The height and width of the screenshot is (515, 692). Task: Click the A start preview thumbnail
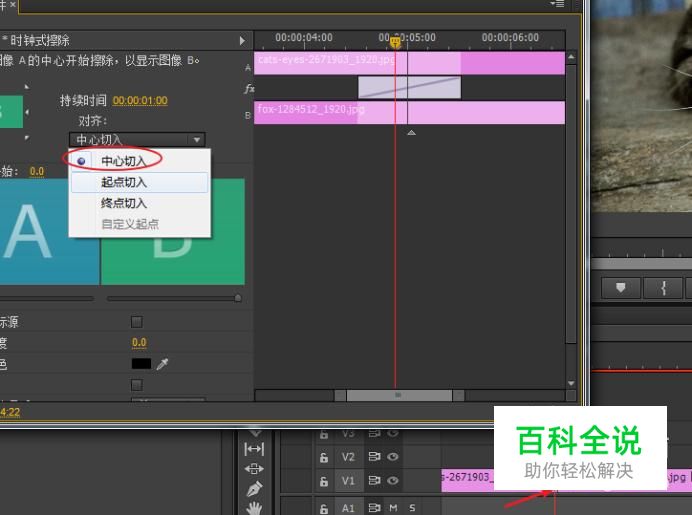(49, 231)
